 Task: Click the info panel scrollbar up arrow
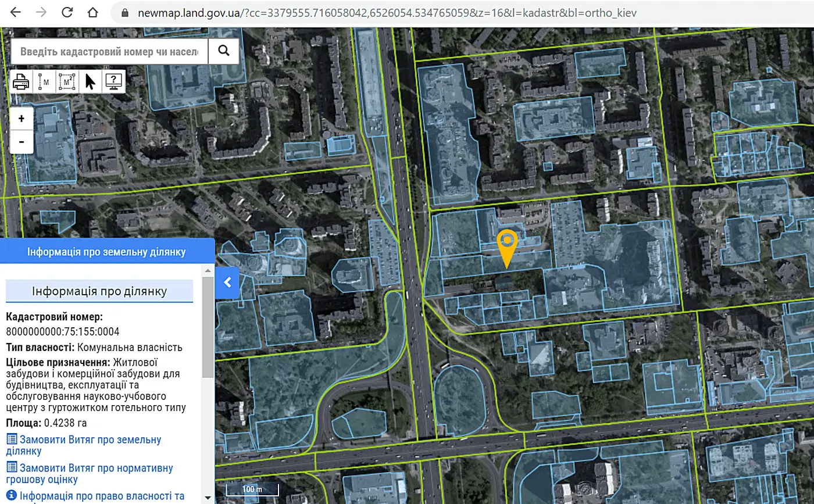[208, 270]
